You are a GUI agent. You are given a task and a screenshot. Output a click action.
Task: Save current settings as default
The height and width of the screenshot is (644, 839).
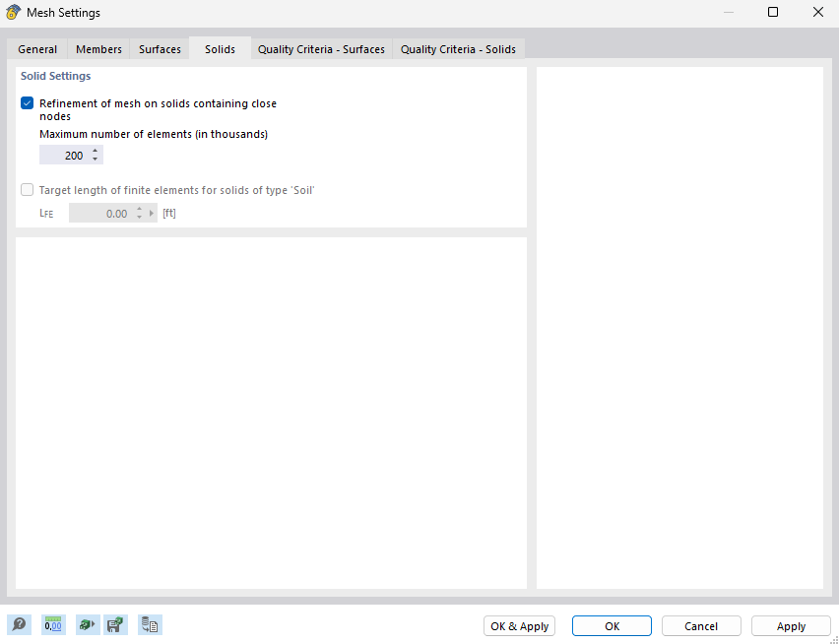115,624
